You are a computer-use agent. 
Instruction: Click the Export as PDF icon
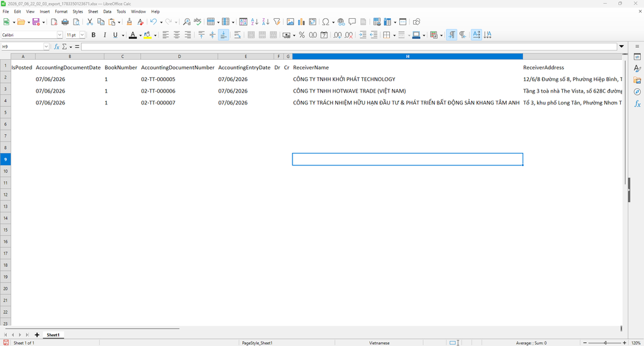(x=54, y=22)
